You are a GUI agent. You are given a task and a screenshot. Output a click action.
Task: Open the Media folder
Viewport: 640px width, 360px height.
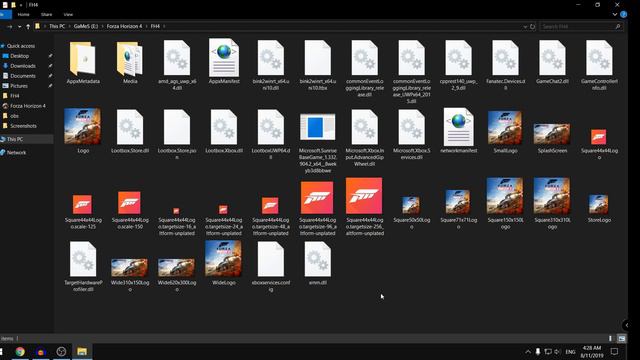tap(130, 62)
